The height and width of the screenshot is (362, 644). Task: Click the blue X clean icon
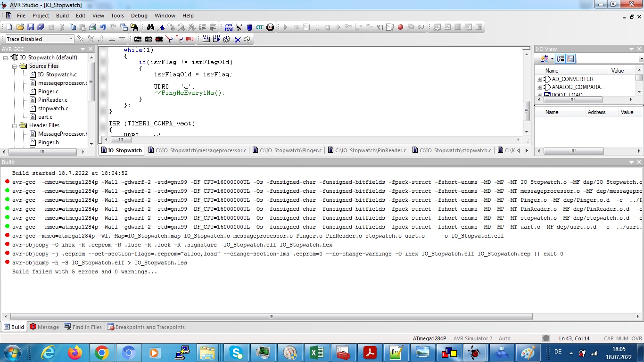[238, 39]
